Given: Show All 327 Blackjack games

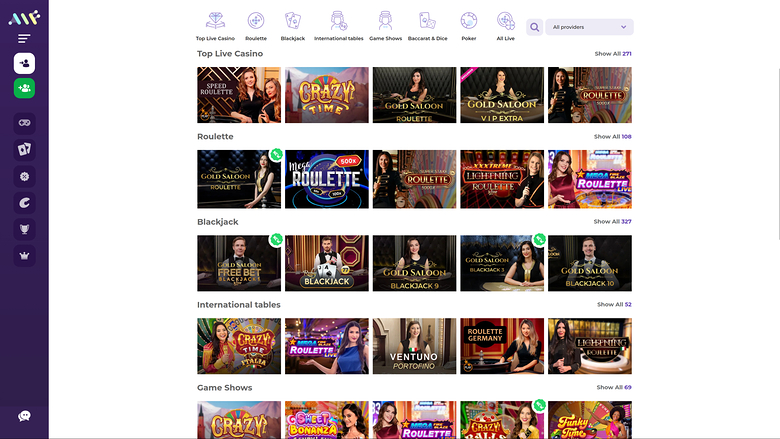Looking at the screenshot, I should pyautogui.click(x=612, y=222).
